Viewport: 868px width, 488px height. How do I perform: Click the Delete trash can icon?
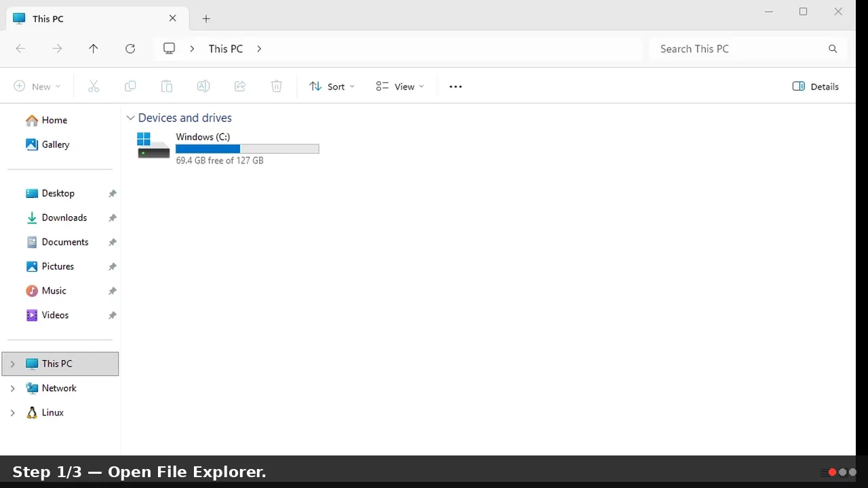pyautogui.click(x=276, y=86)
